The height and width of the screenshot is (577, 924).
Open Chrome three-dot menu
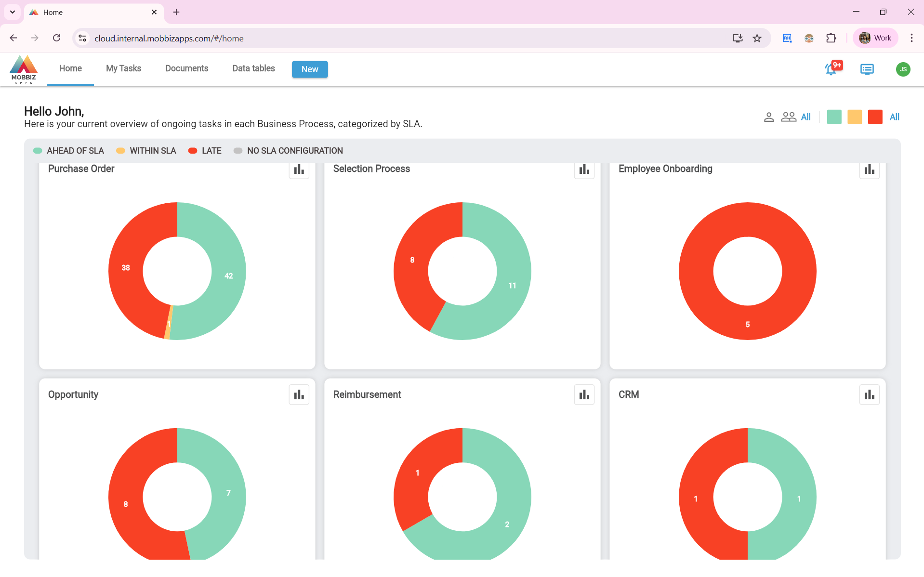[911, 38]
